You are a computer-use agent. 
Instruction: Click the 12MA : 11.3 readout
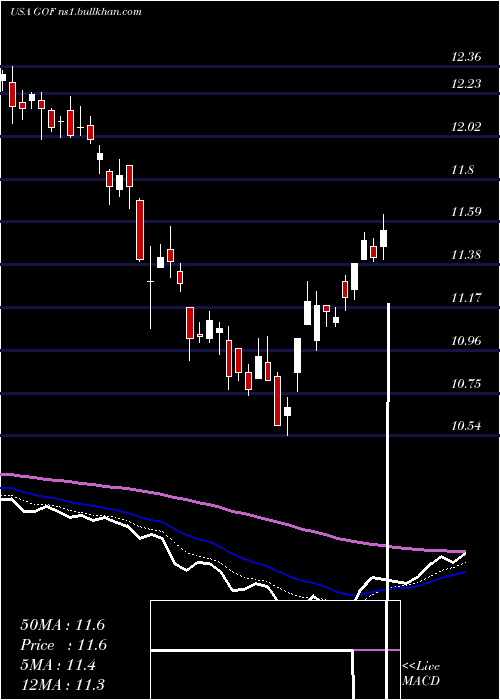[x=62, y=685]
